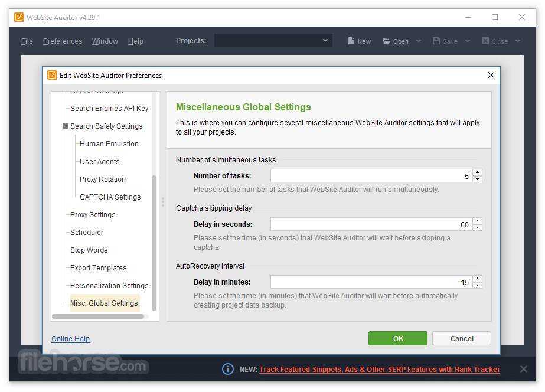545x392 pixels.
Task: Open the Track Featured Snippets Rank Tracker link
Action: [x=380, y=370]
